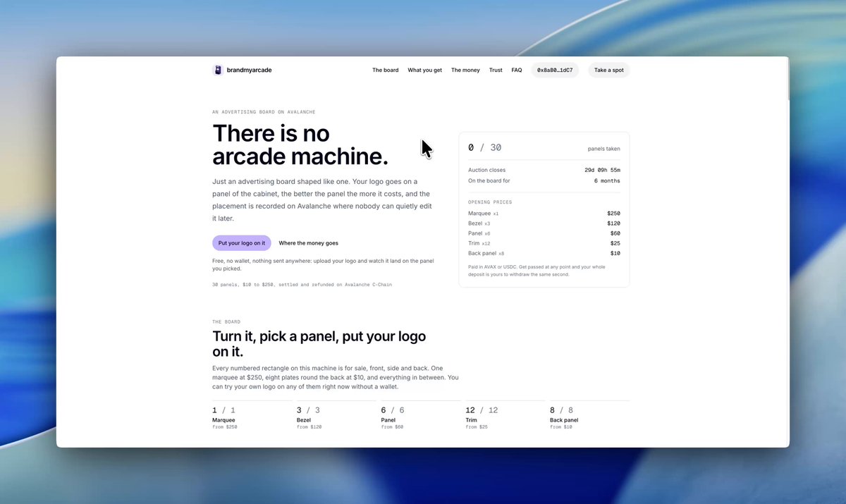Click the 0 / 30 panels taken counter
The height and width of the screenshot is (504, 846).
tap(485, 147)
